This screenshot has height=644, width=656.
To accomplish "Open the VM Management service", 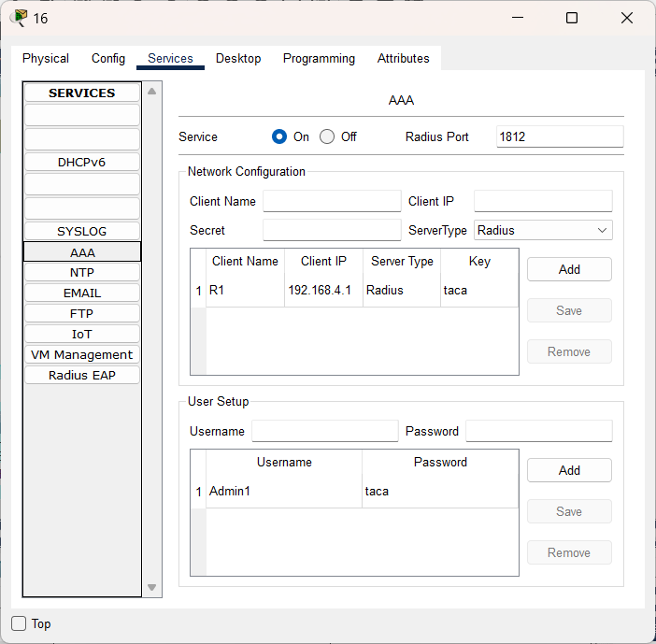I will [x=82, y=355].
